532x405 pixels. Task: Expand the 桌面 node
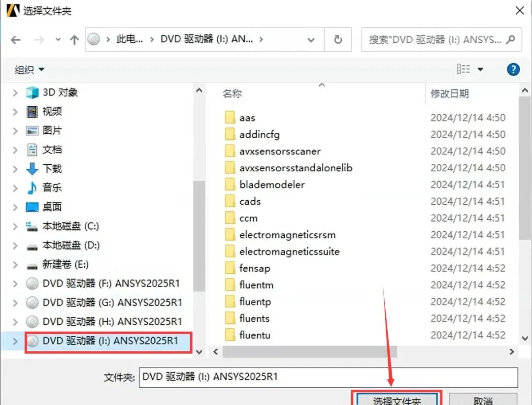point(15,207)
